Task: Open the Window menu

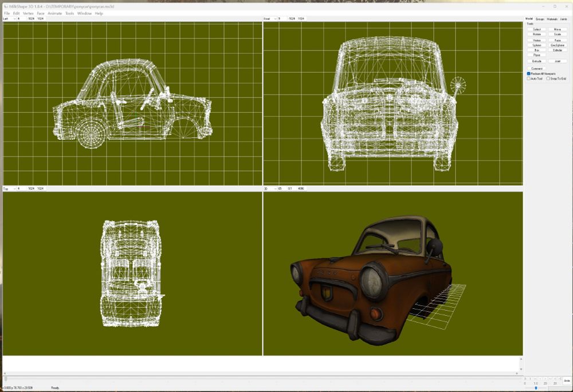Action: click(84, 14)
